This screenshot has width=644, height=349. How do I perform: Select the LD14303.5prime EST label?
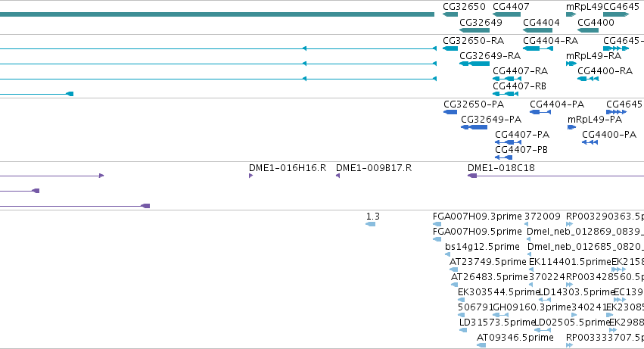577,292
